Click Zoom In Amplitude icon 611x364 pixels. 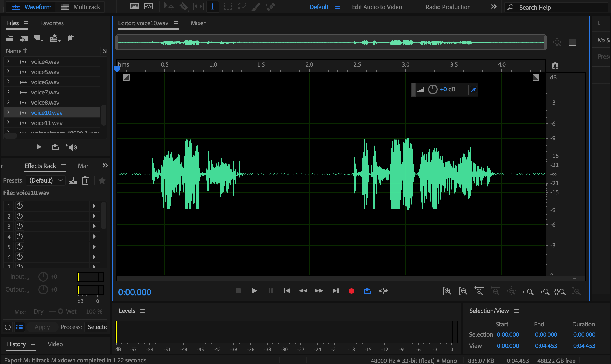(x=447, y=291)
